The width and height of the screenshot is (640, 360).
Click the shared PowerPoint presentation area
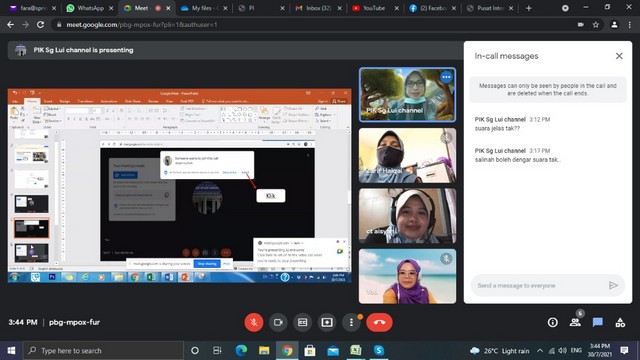[x=180, y=186]
